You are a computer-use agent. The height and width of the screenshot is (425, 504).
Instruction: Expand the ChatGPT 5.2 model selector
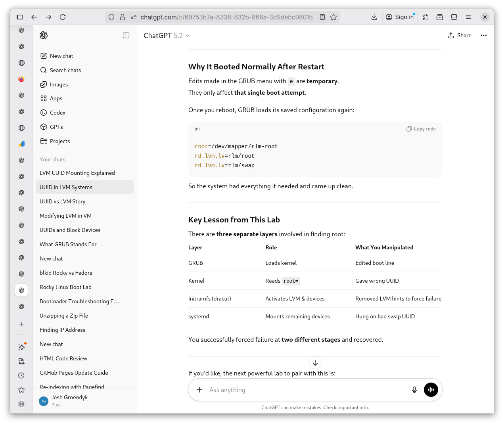167,36
